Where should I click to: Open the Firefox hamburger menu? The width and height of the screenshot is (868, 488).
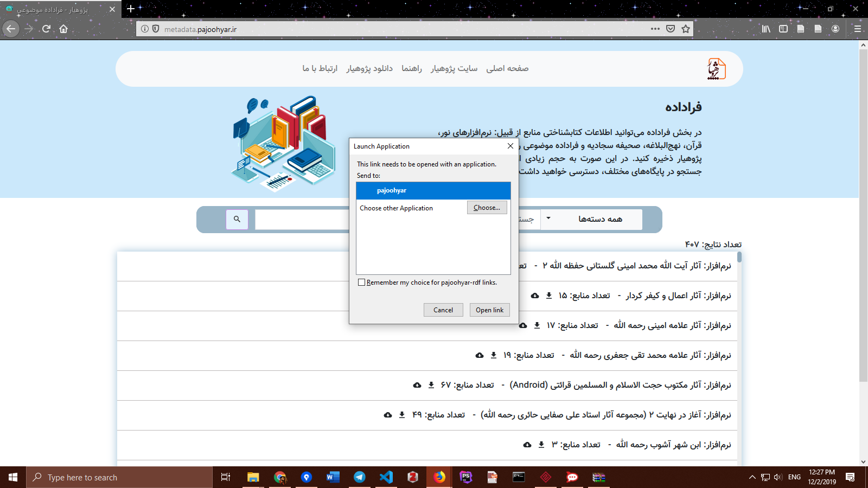[857, 29]
